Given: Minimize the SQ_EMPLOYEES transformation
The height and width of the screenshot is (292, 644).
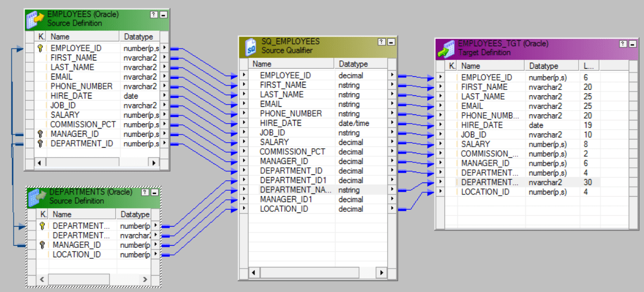Looking at the screenshot, I should pos(391,42).
